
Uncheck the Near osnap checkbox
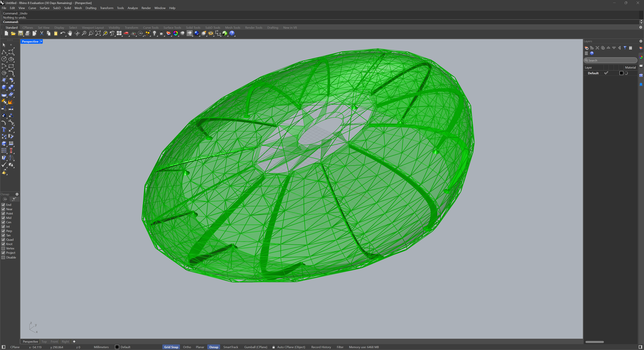(x=3, y=209)
